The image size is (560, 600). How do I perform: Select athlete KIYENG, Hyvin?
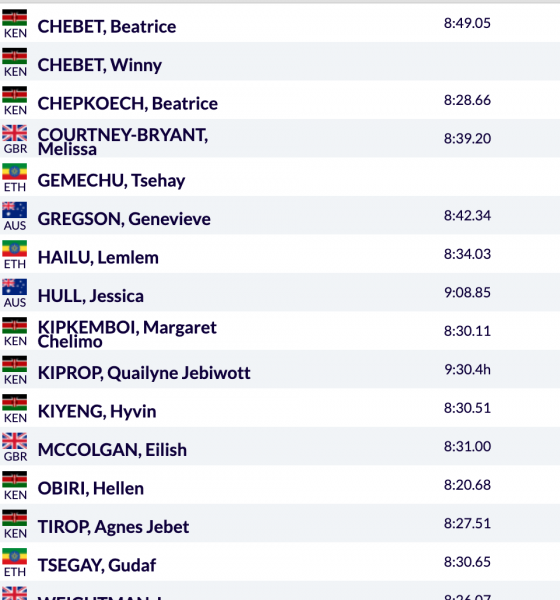point(97,412)
